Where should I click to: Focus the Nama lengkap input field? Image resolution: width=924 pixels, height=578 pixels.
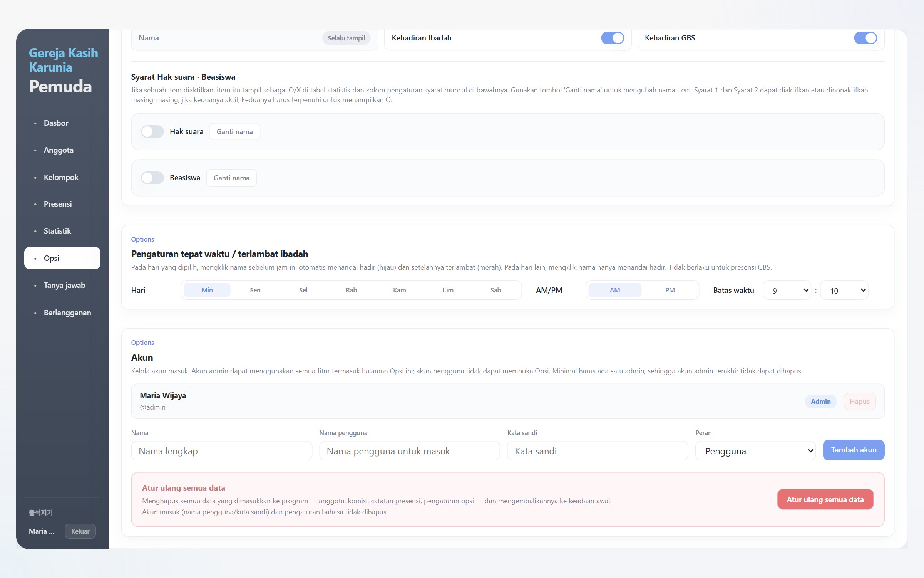(x=221, y=451)
